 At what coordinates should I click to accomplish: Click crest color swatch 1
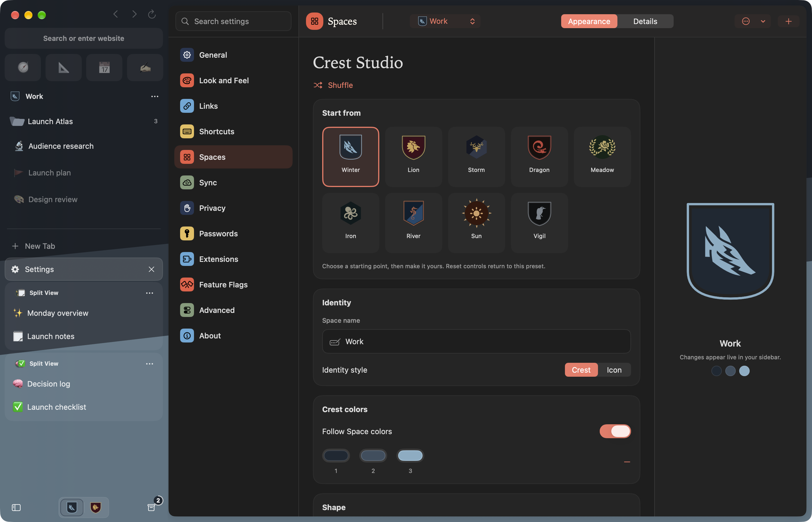[x=336, y=456]
